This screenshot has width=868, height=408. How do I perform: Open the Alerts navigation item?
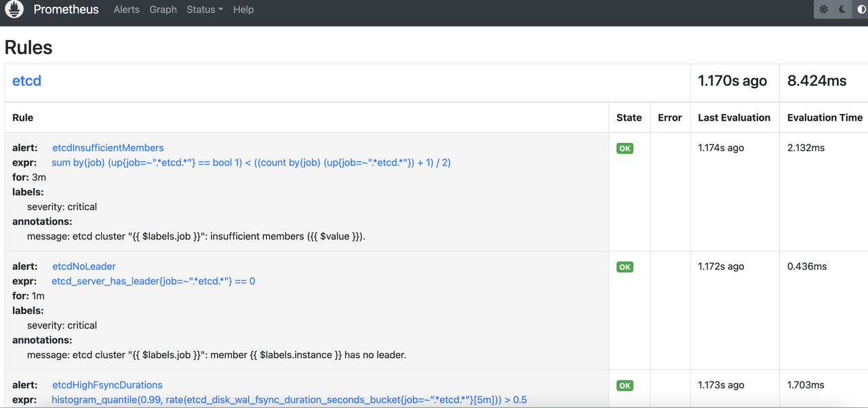point(126,9)
